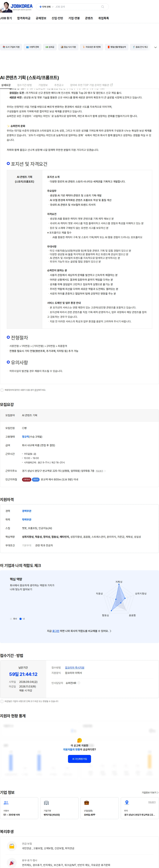Click the 연금·보험 benefit icon
The image size is (159, 868).
click(x=11, y=846)
